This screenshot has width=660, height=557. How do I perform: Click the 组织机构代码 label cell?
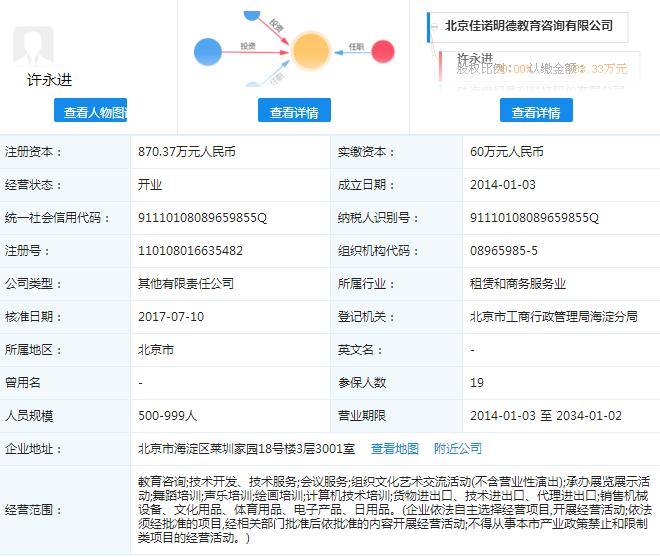(x=397, y=251)
